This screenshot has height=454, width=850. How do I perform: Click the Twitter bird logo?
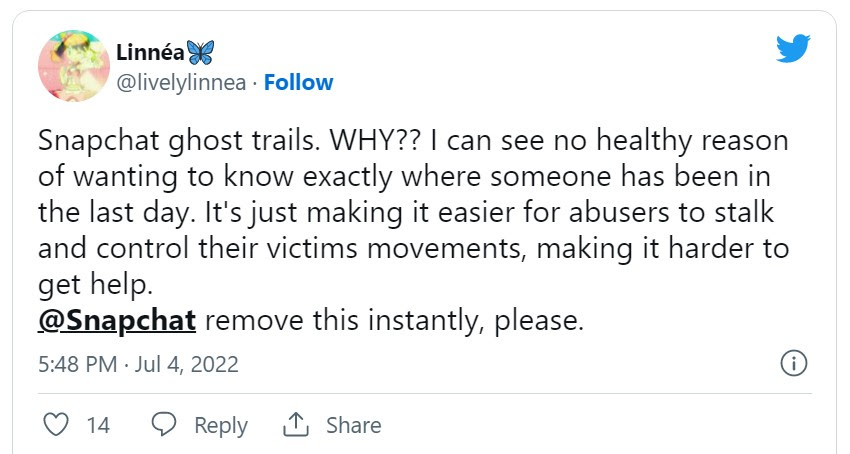pos(793,49)
